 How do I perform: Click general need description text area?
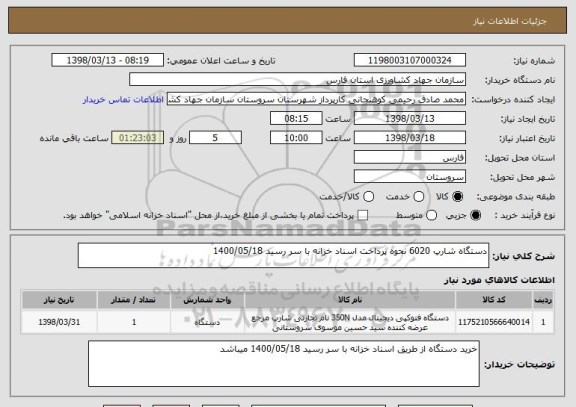click(283, 255)
